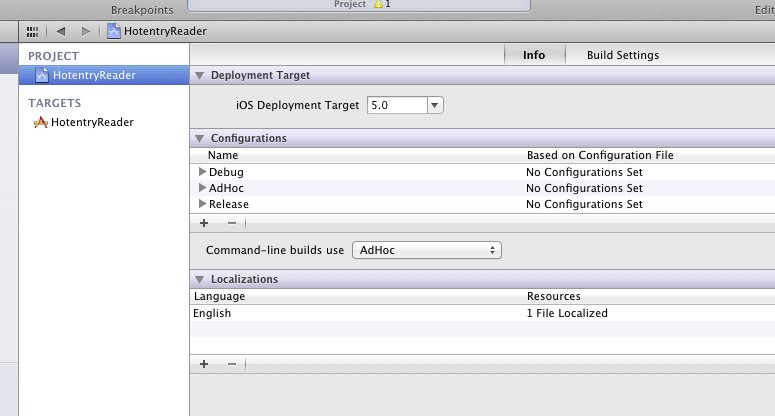Image resolution: width=775 pixels, height=416 pixels.
Task: Click the blueprint icon in the PROJECT section
Action: 42,75
